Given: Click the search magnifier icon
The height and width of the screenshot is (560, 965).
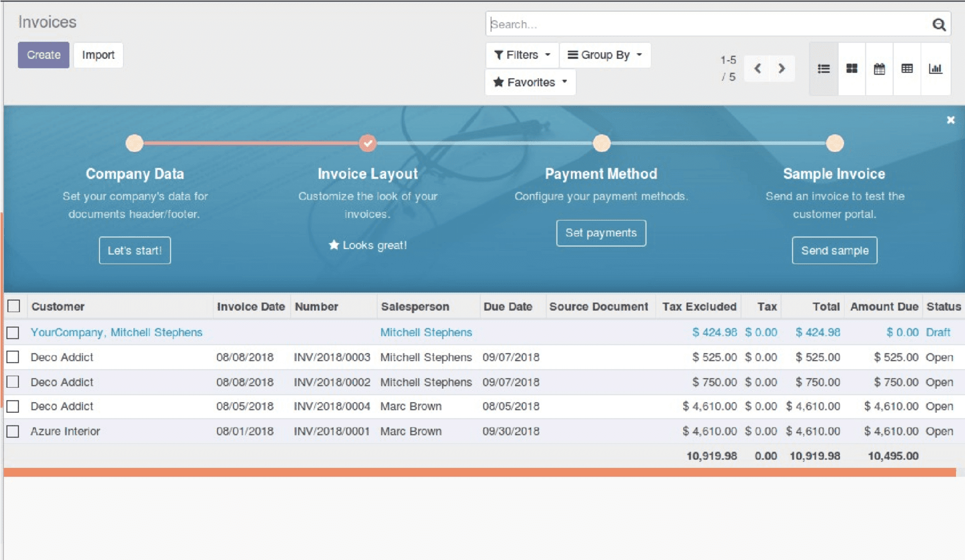Looking at the screenshot, I should pos(938,24).
